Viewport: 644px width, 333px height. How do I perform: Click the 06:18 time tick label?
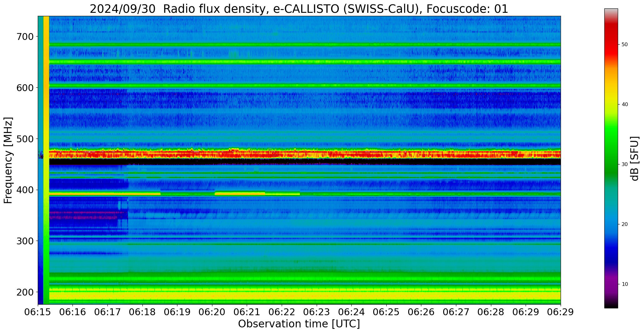[142, 312]
